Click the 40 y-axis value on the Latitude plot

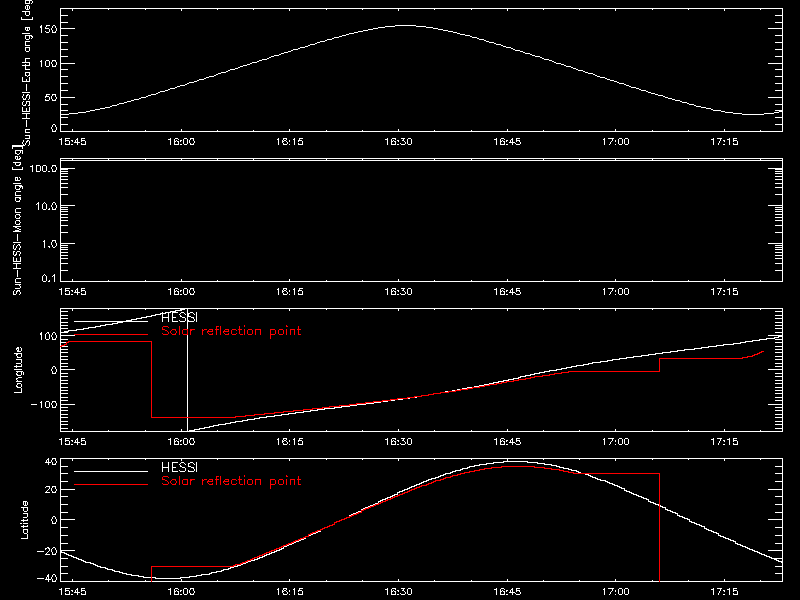click(51, 462)
